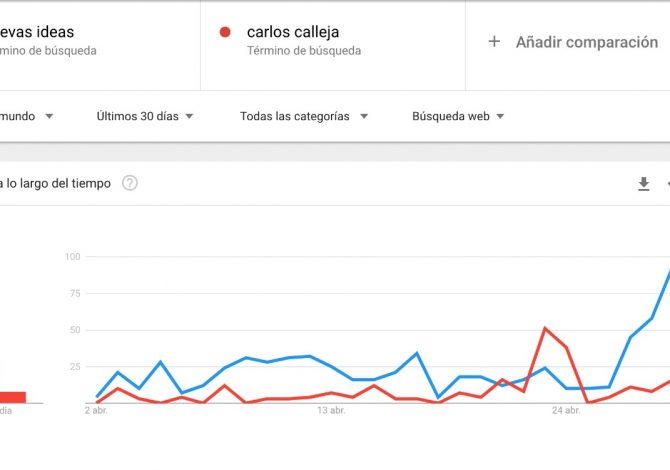Click the 2 abr. date label
This screenshot has height=470, width=670.
[x=96, y=411]
